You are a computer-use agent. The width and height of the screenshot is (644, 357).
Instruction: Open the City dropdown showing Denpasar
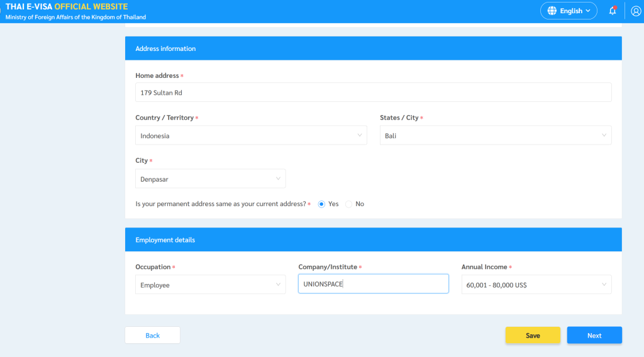(210, 178)
